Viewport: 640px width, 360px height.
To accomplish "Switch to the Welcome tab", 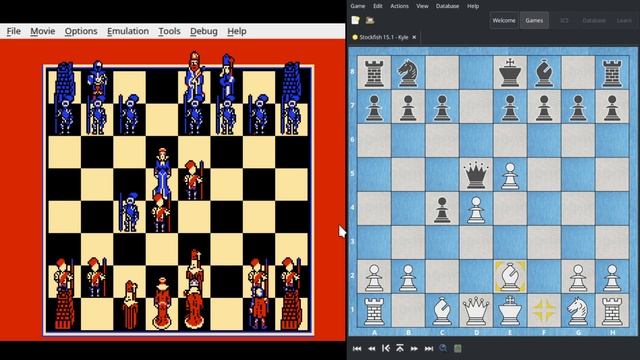I will click(504, 20).
